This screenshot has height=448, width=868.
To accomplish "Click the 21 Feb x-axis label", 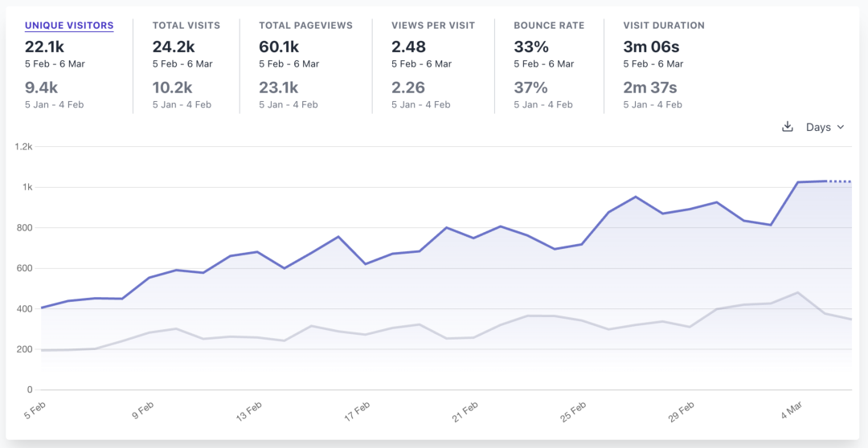I will click(465, 412).
